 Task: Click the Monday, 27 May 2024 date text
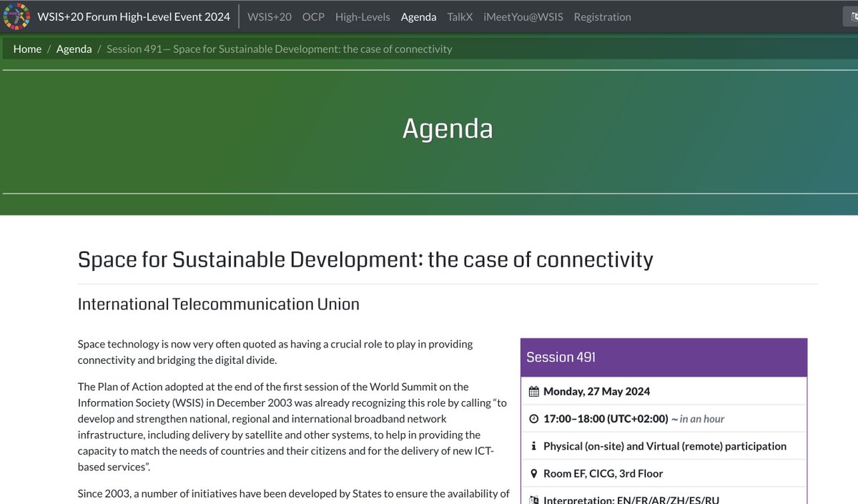tap(596, 391)
